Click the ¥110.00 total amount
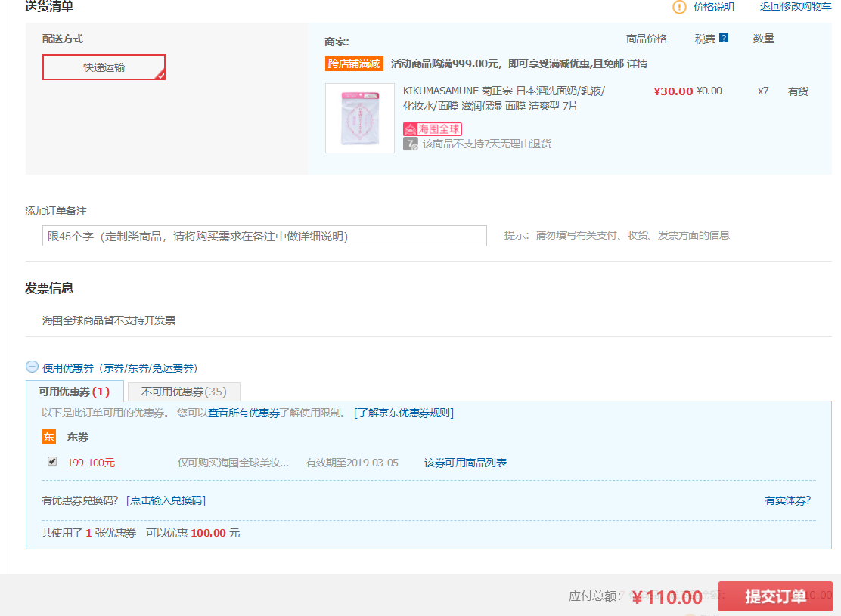This screenshot has width=841, height=616. click(x=667, y=597)
